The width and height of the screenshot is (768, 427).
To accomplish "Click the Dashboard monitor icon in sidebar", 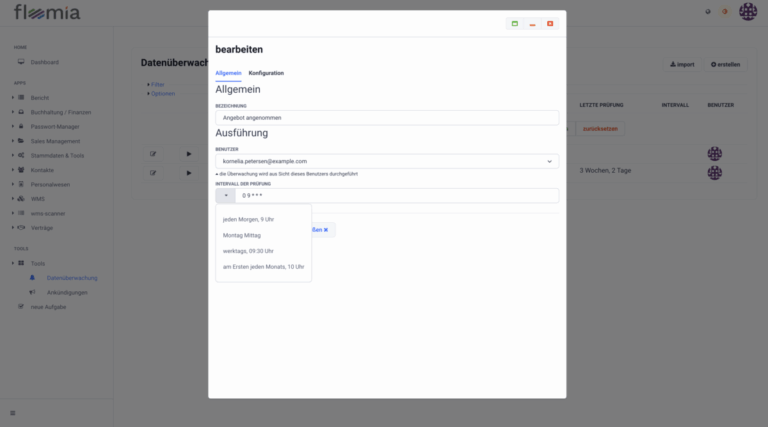I will pos(20,62).
